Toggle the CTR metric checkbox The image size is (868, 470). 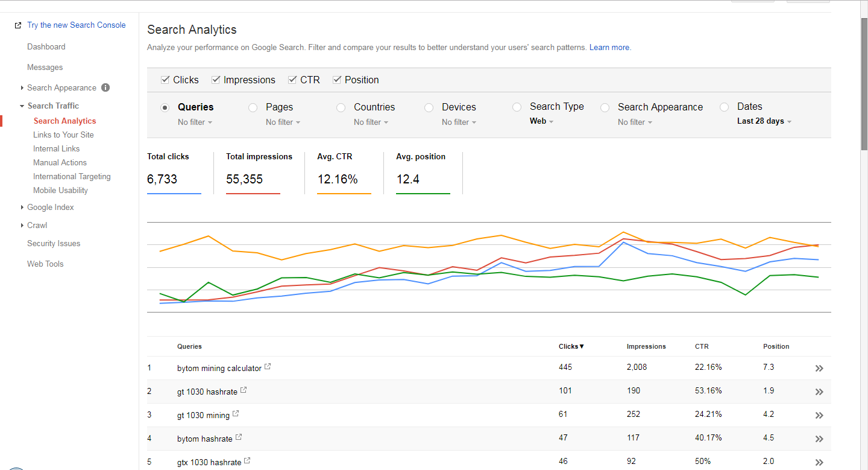pyautogui.click(x=292, y=80)
